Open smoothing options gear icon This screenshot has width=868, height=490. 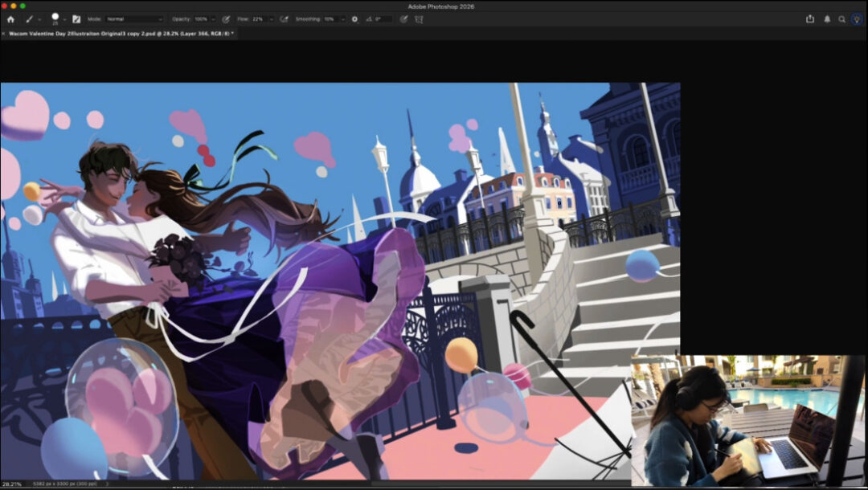(355, 19)
